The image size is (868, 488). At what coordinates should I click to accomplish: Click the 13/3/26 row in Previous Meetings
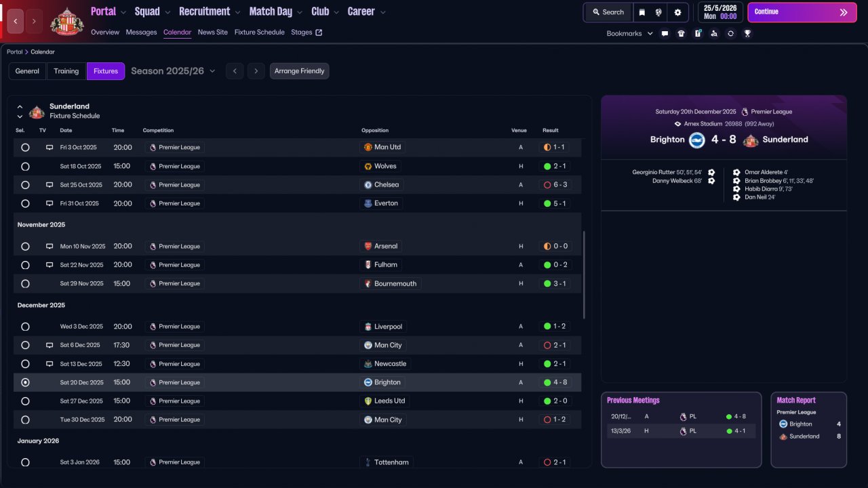(681, 431)
